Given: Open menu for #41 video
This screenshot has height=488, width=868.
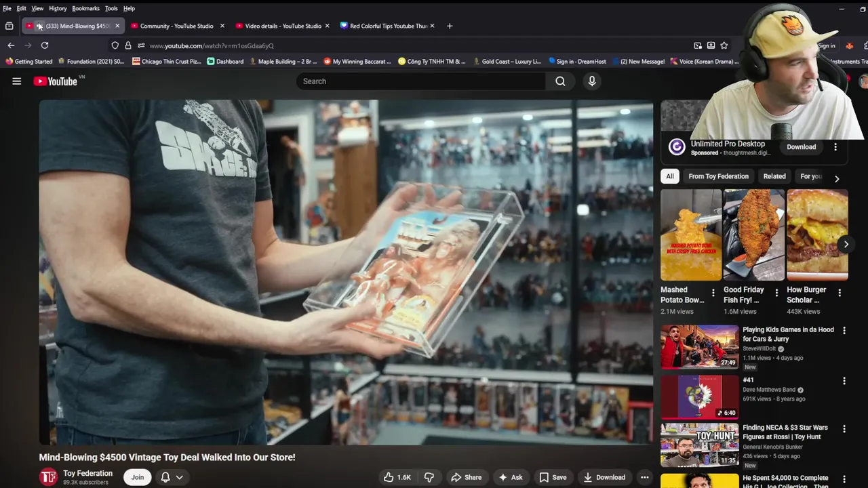Looking at the screenshot, I should pos(844,381).
